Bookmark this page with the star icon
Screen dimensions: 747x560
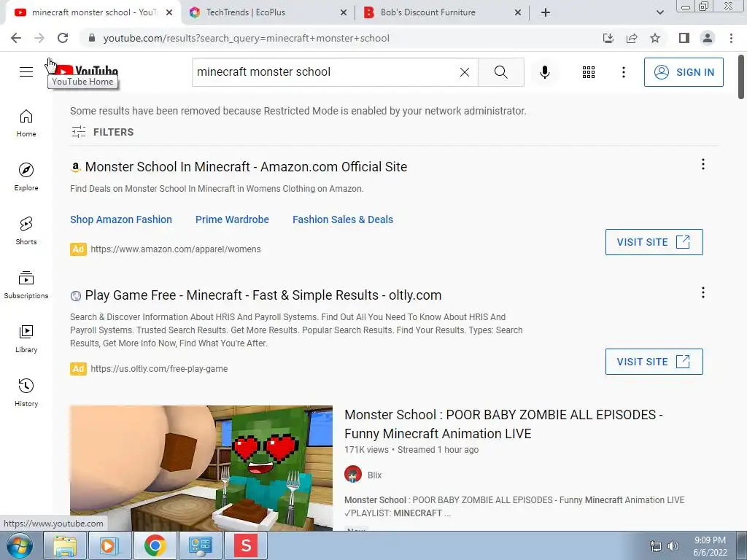(655, 38)
